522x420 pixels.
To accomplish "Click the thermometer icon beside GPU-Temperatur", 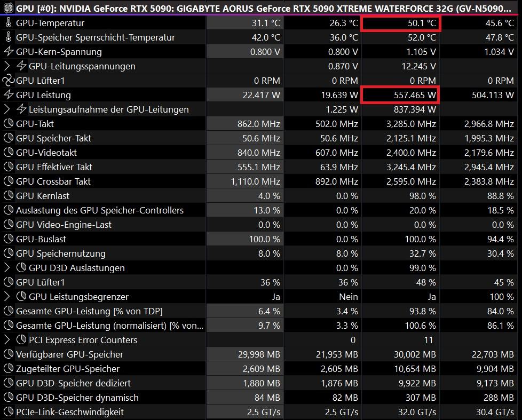I will [8, 23].
